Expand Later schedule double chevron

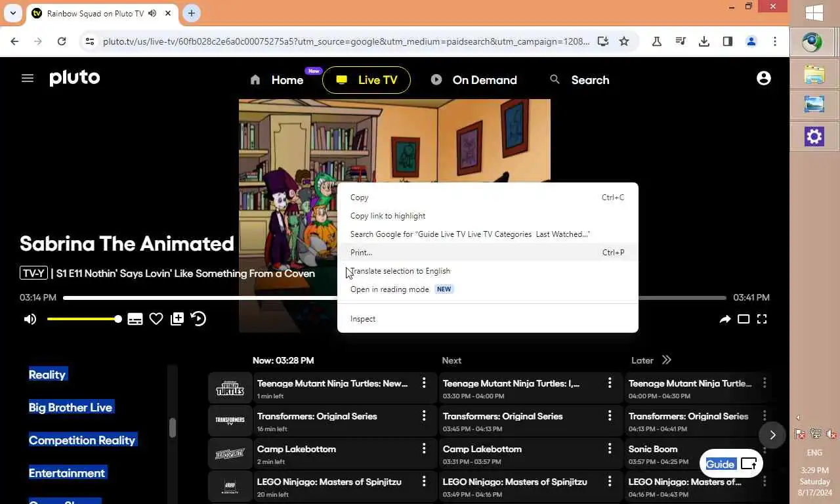[x=667, y=360]
